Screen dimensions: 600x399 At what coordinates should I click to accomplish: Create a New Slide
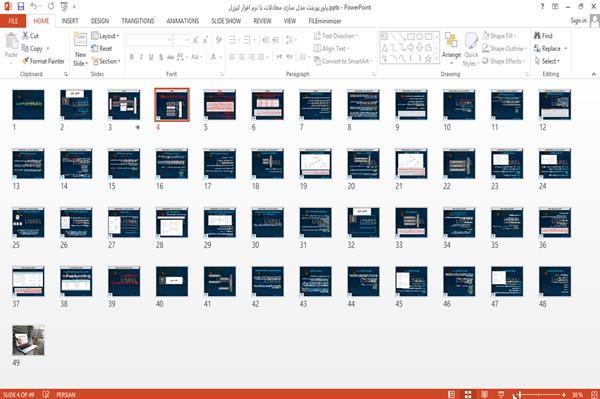point(80,49)
